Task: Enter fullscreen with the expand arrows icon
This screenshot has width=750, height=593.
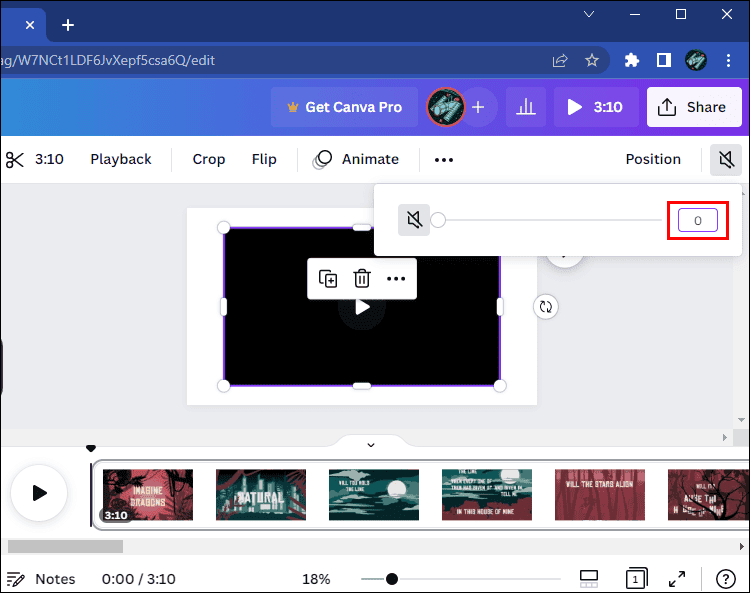Action: (677, 579)
